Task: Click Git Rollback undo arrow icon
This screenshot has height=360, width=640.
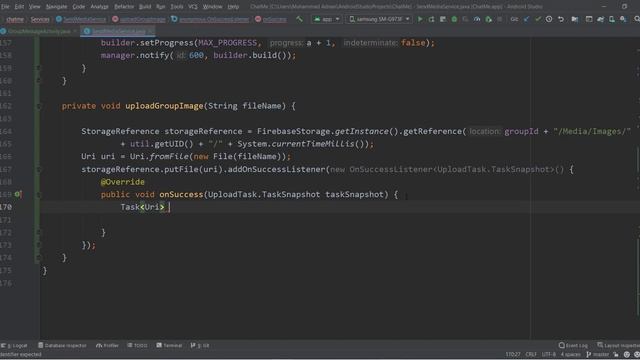Action: (x=561, y=19)
